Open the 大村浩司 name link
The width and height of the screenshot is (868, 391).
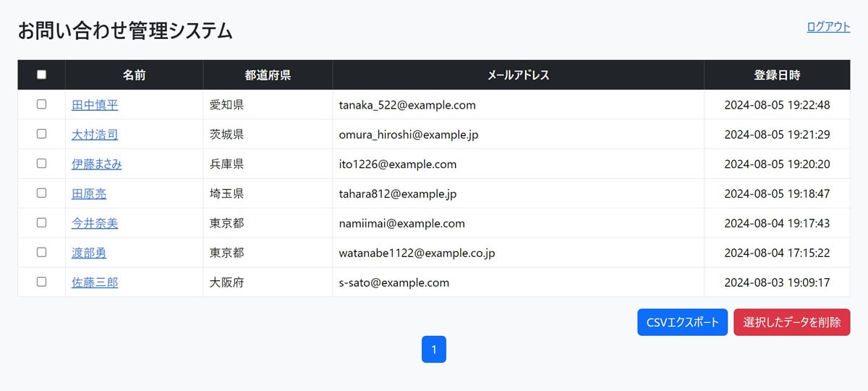tap(95, 135)
